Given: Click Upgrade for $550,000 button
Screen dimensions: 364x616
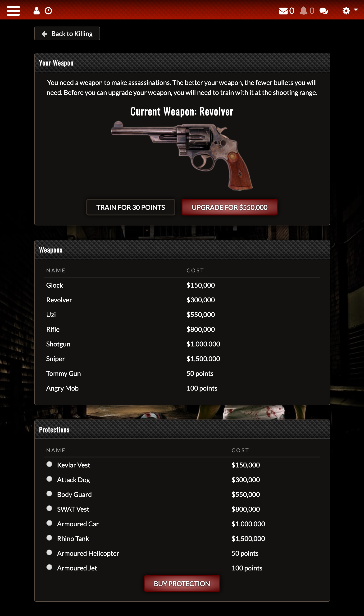Looking at the screenshot, I should pos(230,207).
